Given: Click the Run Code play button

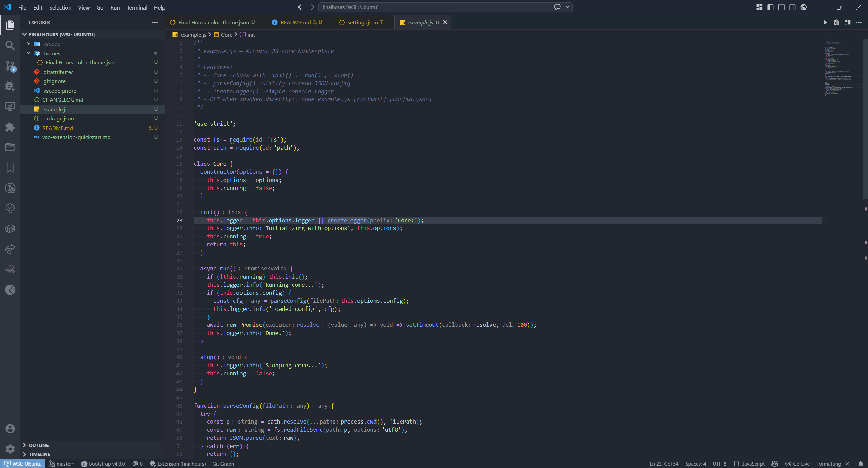Looking at the screenshot, I should 825,22.
